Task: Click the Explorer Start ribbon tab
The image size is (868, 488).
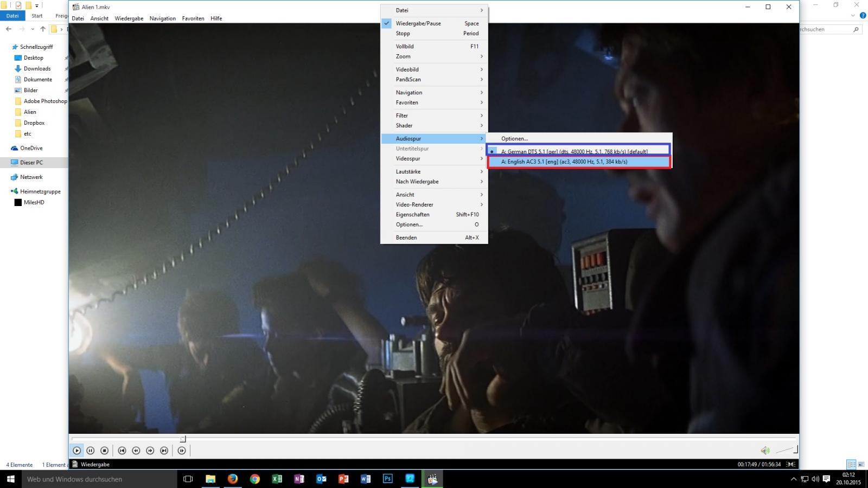Action: pyautogui.click(x=37, y=16)
